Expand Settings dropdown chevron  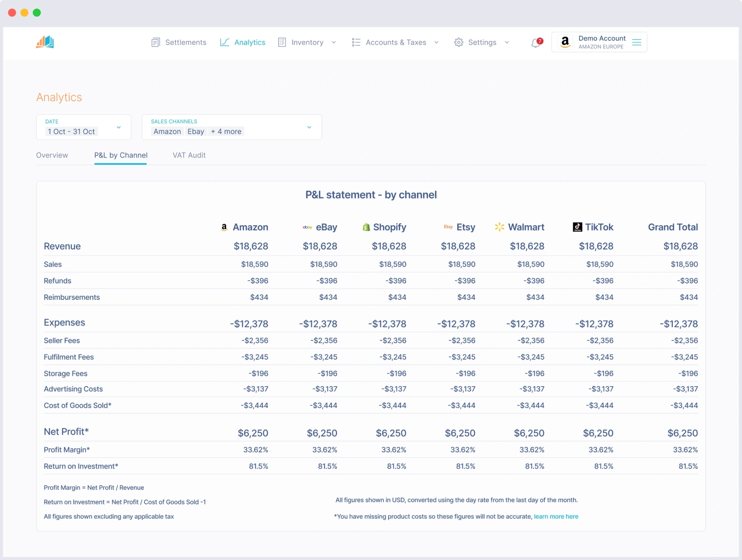click(x=507, y=43)
